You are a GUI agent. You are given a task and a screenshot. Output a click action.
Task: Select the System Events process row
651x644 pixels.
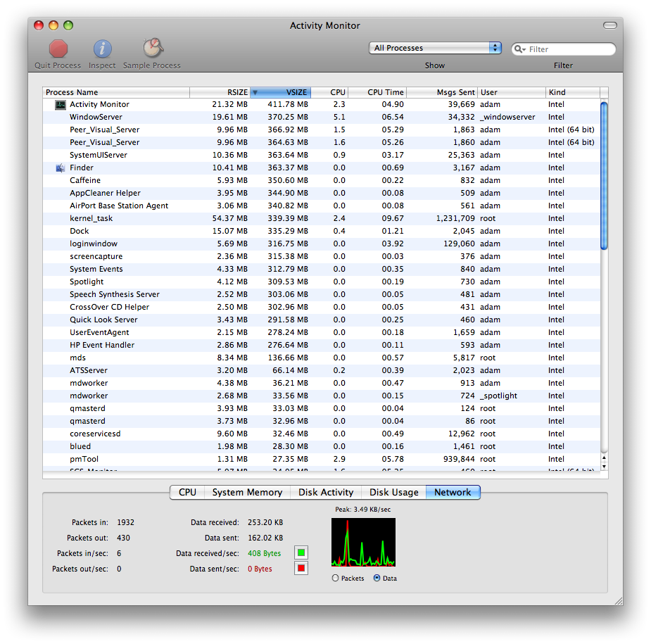[322, 269]
